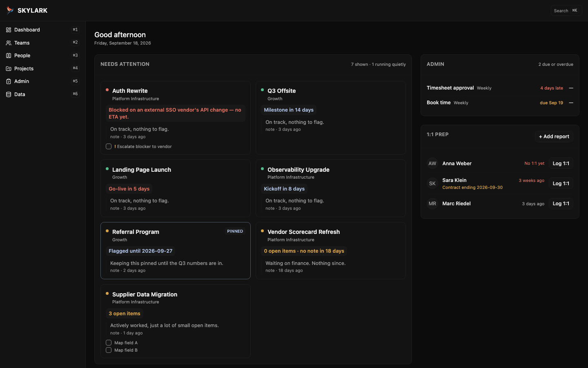Click the 7 shown · 1 running quietly text
Screen dimensions: 588x368
pos(379,64)
